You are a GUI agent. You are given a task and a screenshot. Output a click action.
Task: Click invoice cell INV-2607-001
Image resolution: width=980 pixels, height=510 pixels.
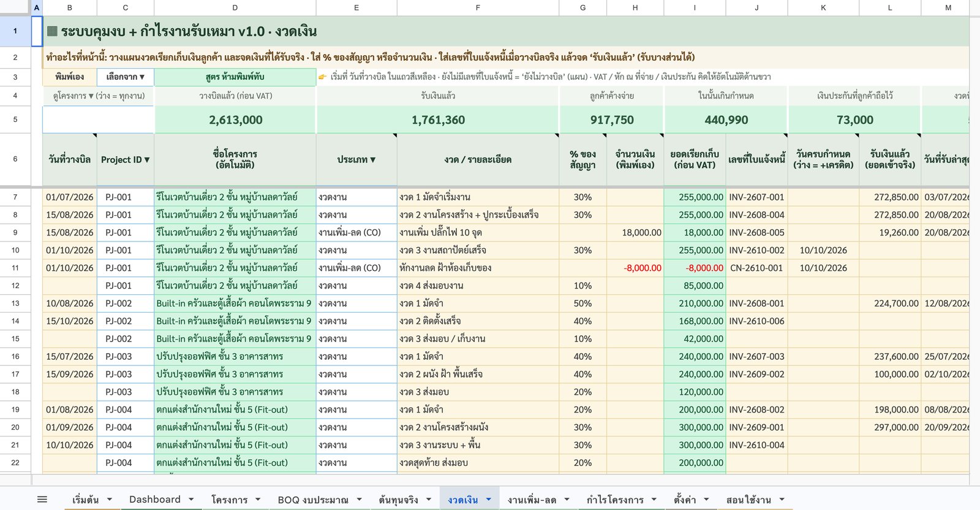pyautogui.click(x=756, y=197)
